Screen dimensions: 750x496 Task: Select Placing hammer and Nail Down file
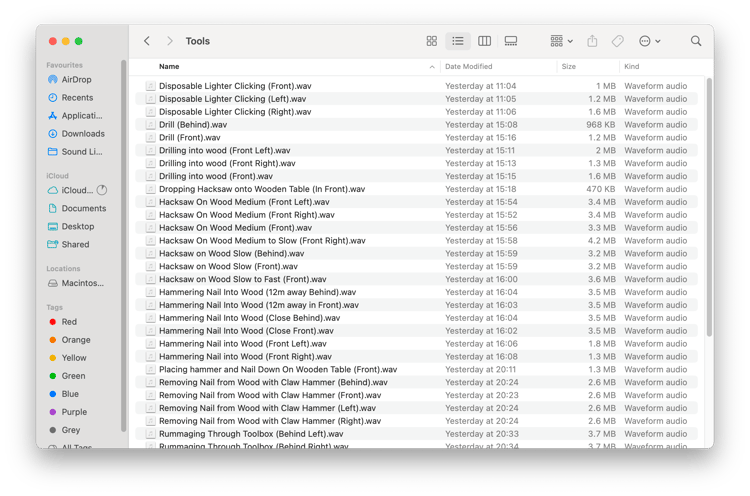[416, 370]
